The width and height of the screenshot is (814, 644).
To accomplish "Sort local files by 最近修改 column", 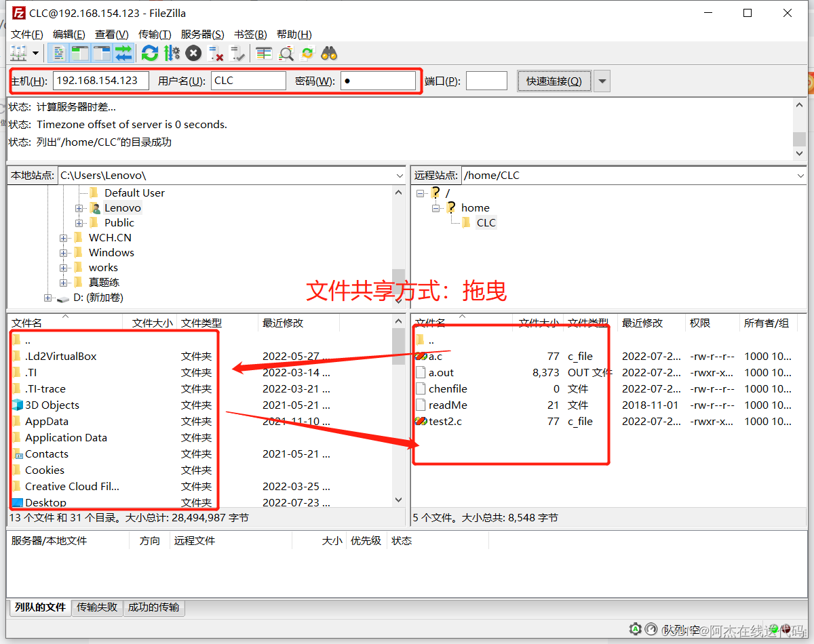I will click(283, 323).
